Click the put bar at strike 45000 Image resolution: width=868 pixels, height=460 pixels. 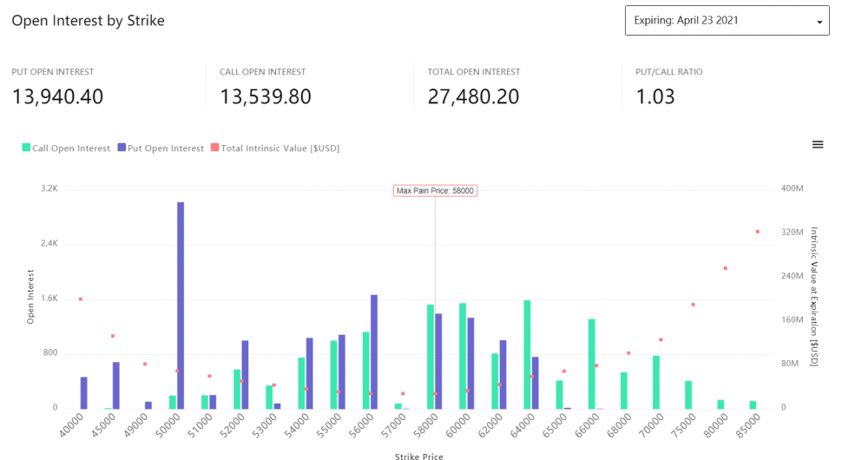click(116, 385)
